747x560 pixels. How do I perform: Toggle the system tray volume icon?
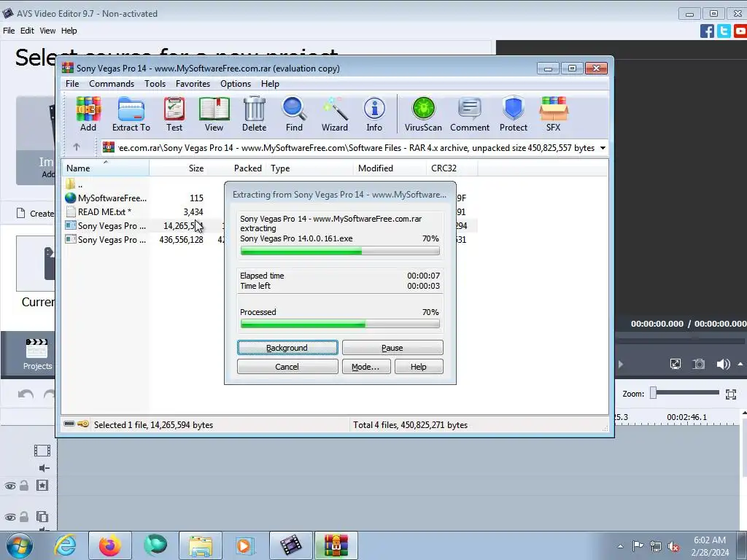point(673,546)
